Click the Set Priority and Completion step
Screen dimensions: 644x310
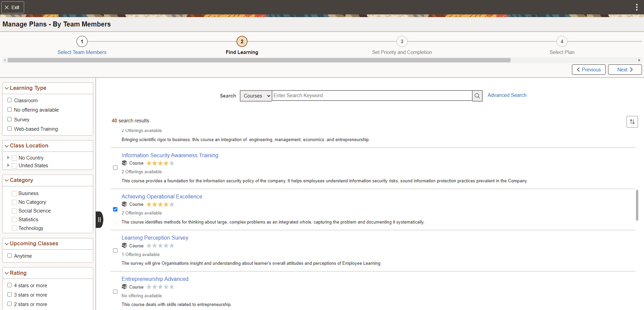[x=402, y=41]
